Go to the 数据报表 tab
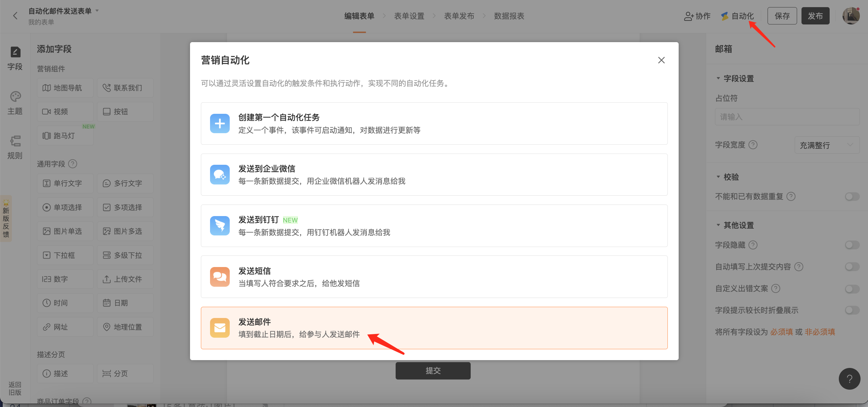The image size is (868, 407). 509,16
